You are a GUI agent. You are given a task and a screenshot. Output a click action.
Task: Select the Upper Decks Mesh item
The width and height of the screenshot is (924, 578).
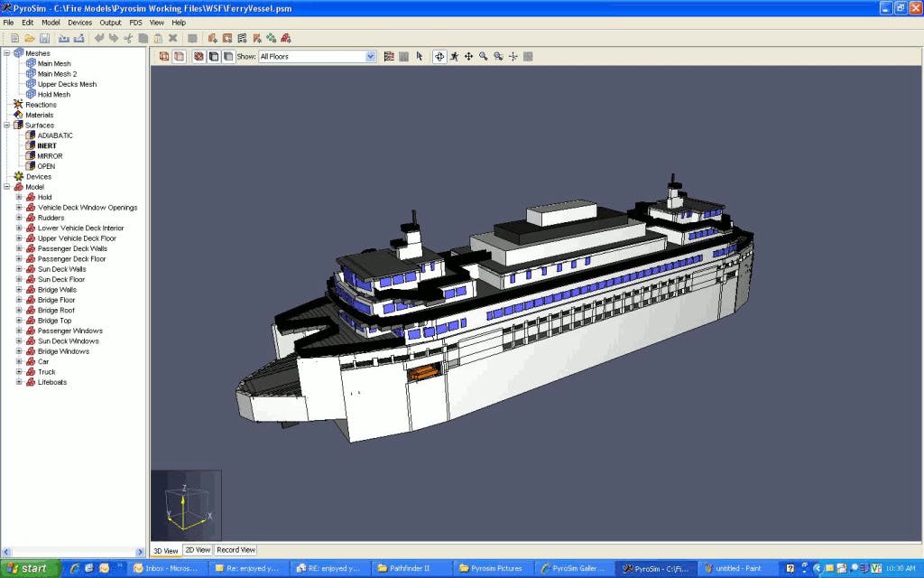click(x=67, y=84)
